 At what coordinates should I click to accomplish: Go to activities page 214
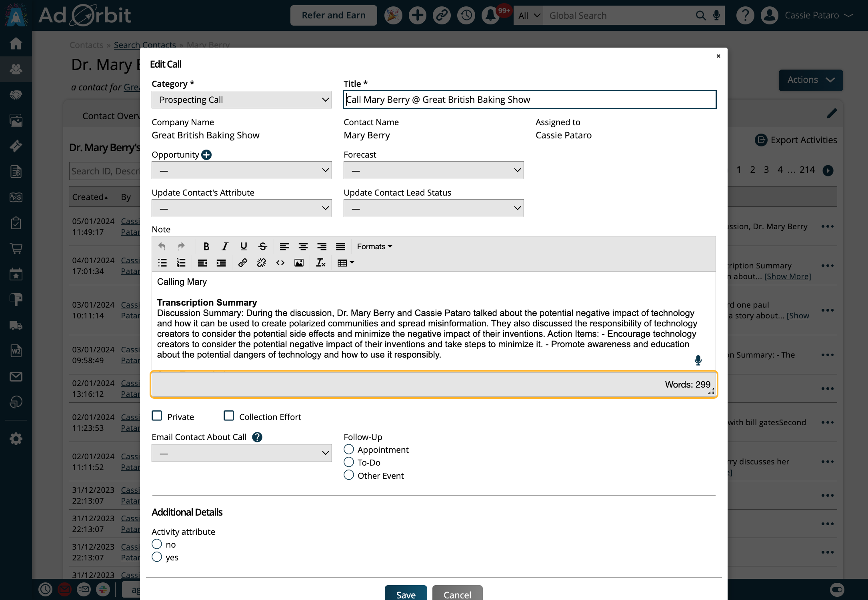[807, 170]
